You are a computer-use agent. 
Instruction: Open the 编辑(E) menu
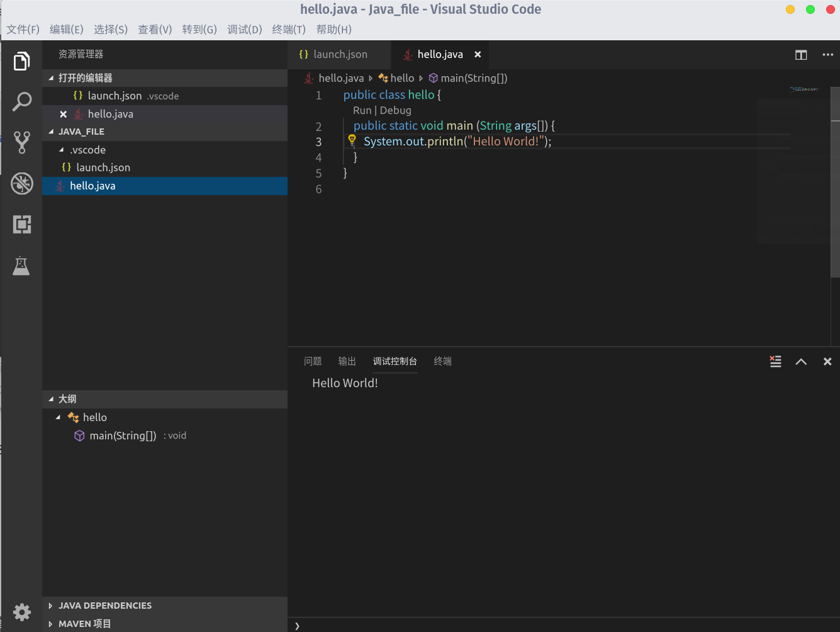(x=67, y=30)
